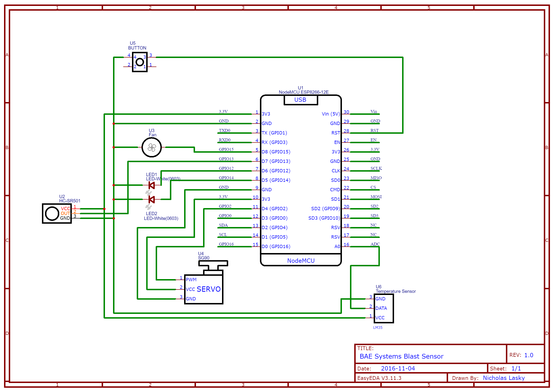Select the Fan component U3
This screenshot has width=554, height=392.
click(152, 147)
